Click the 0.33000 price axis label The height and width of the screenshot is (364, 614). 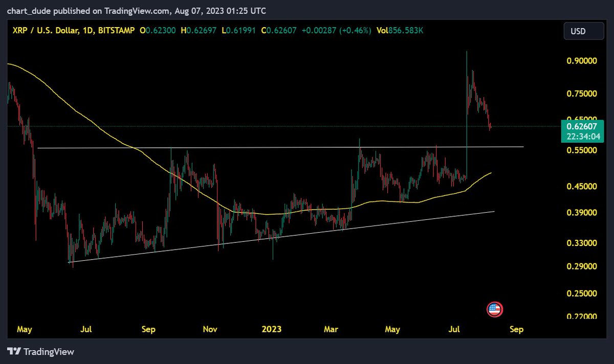pos(582,243)
